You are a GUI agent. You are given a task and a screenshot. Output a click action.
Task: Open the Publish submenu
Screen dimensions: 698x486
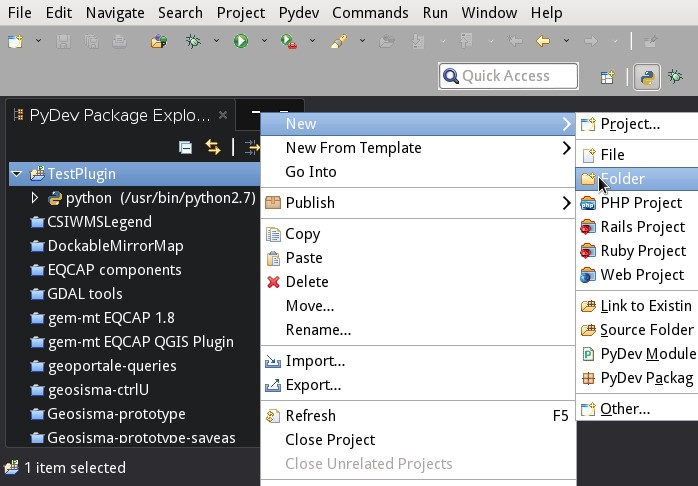tap(418, 203)
